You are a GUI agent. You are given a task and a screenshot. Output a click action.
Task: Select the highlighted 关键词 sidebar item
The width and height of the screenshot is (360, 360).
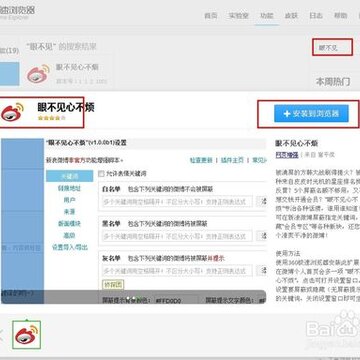click(70, 176)
